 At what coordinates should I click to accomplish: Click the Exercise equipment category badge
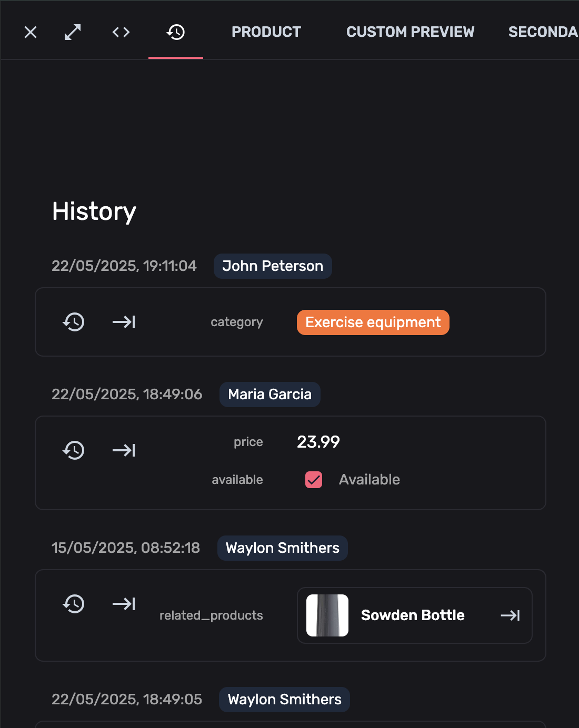coord(373,322)
